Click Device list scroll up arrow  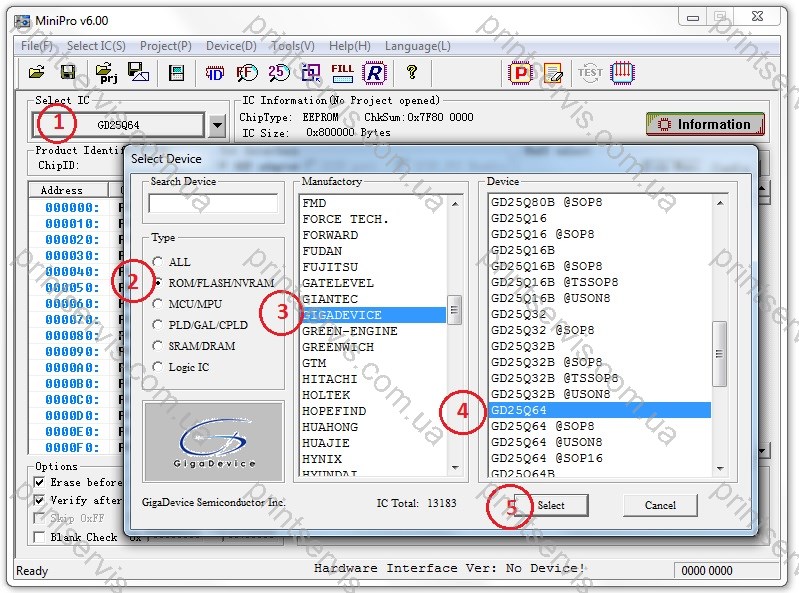pos(720,203)
